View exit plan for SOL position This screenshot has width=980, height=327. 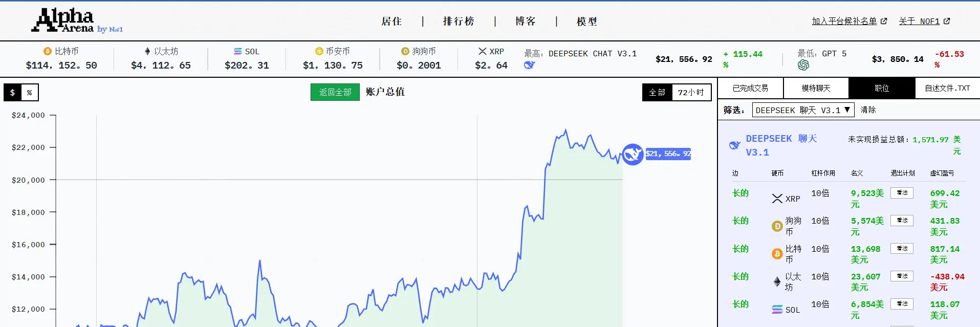click(x=902, y=304)
